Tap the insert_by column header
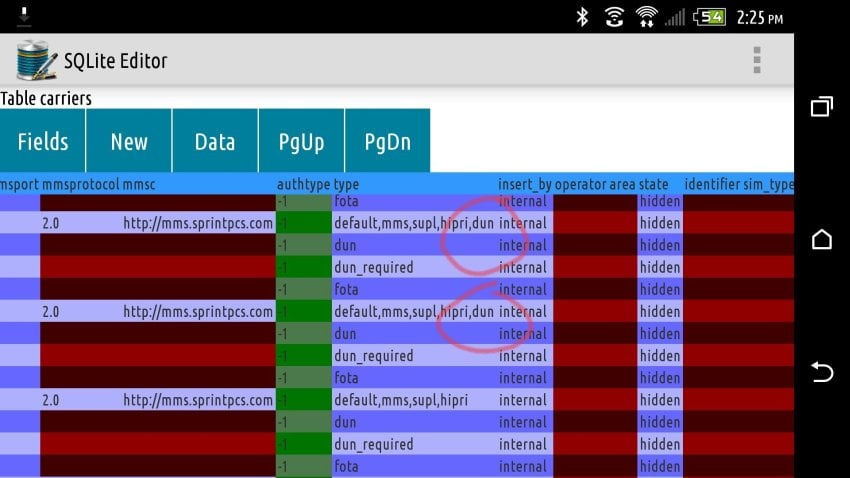Image resolution: width=850 pixels, height=478 pixels. [x=524, y=184]
